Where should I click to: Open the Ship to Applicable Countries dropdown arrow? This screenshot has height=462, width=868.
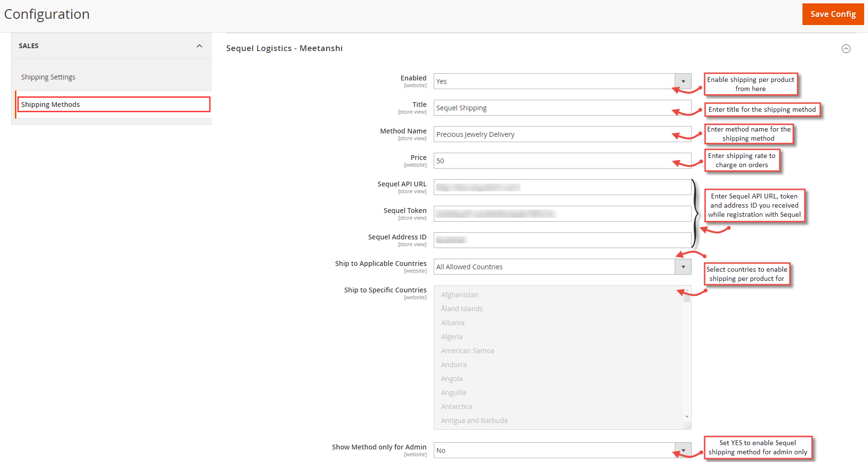point(683,266)
